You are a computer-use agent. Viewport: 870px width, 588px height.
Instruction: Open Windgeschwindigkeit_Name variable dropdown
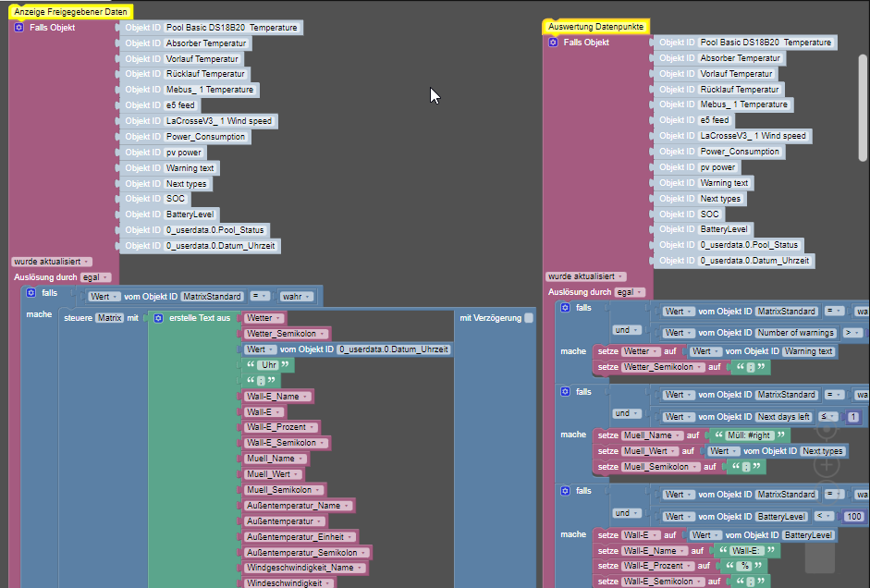coord(304,568)
